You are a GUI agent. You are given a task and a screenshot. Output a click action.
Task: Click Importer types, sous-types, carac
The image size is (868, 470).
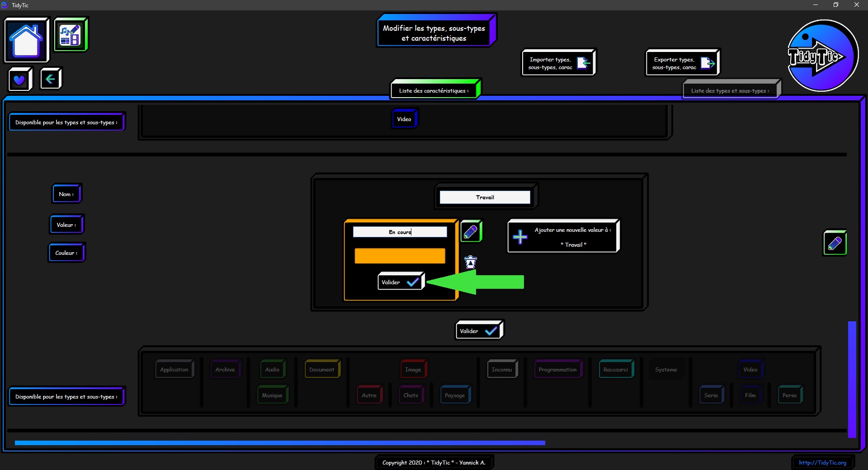tap(558, 63)
